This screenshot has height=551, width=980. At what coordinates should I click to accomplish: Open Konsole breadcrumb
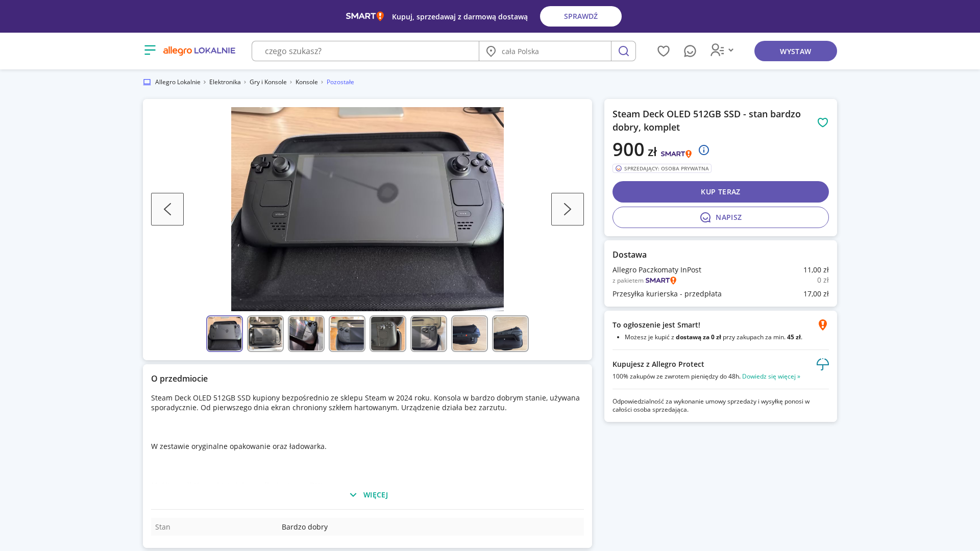(x=307, y=82)
